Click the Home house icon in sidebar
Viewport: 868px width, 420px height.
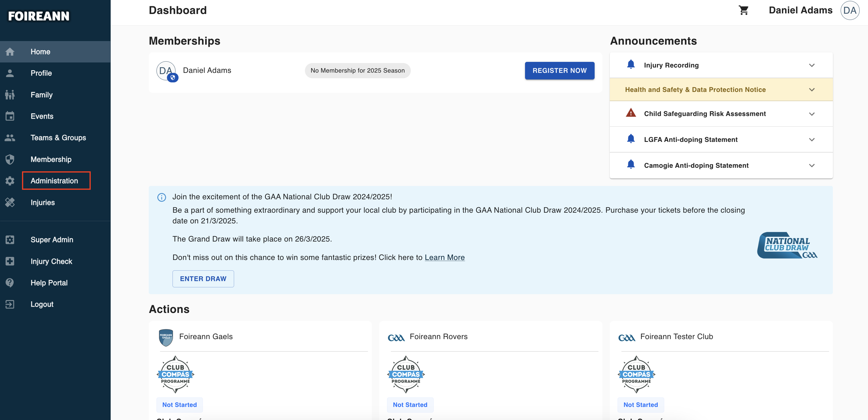coord(10,52)
